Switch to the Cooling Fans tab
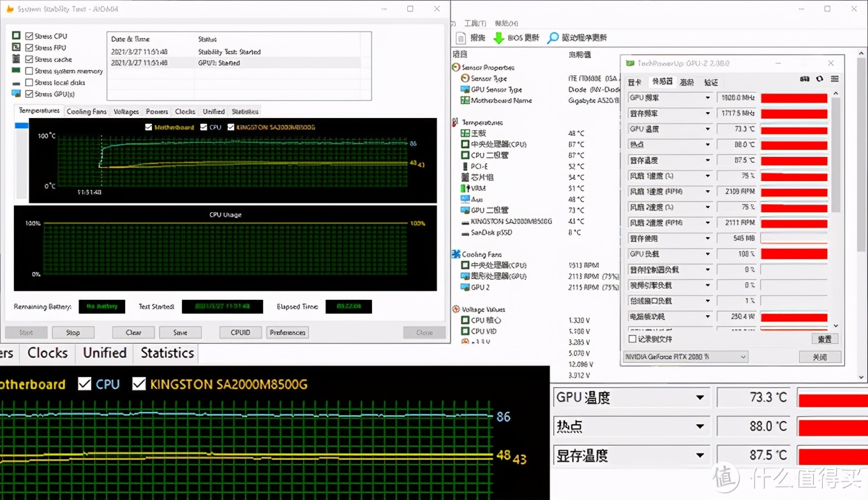868x500 pixels. (x=86, y=112)
